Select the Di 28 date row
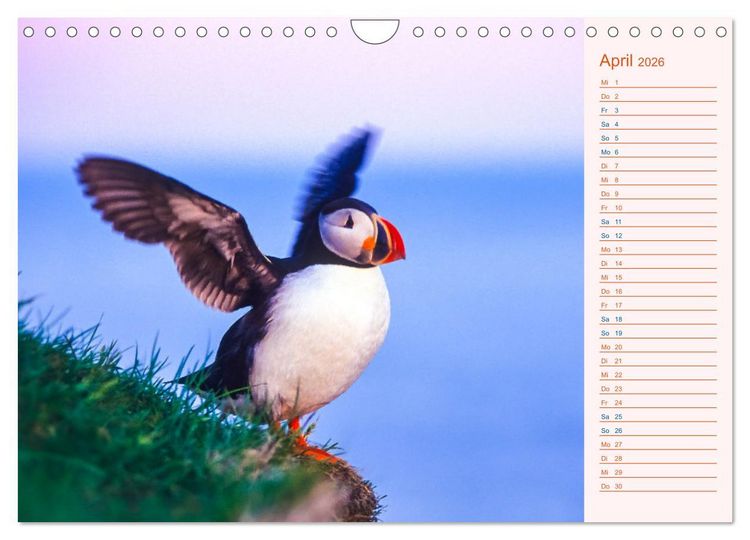This screenshot has height=540, width=750. [658, 458]
